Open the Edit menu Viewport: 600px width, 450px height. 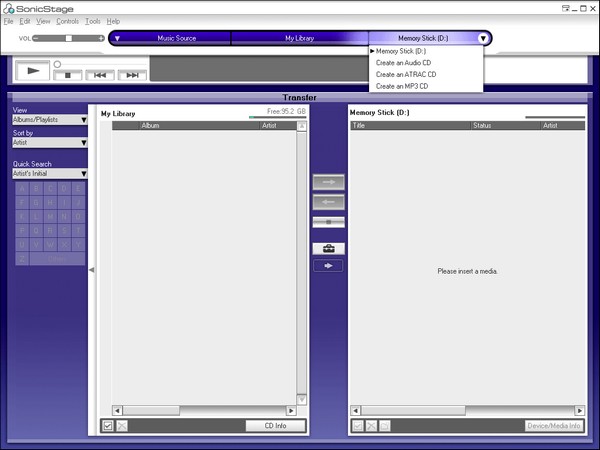pos(25,21)
